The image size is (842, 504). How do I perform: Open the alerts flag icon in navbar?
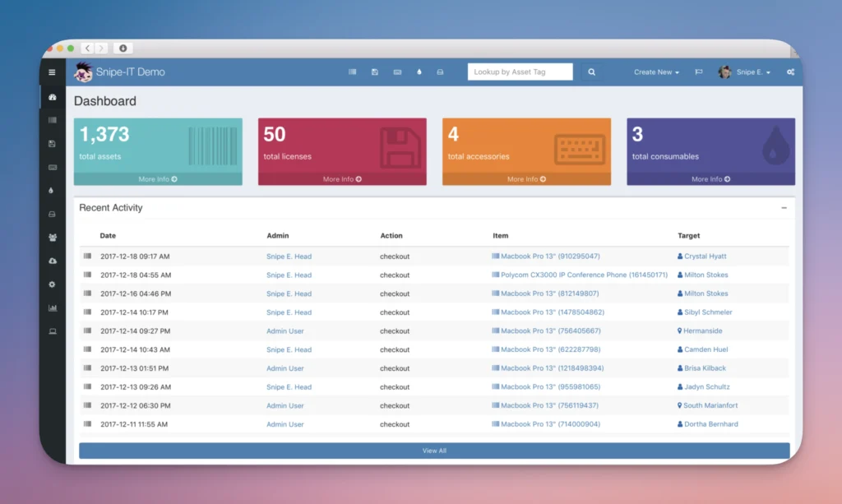pos(699,72)
